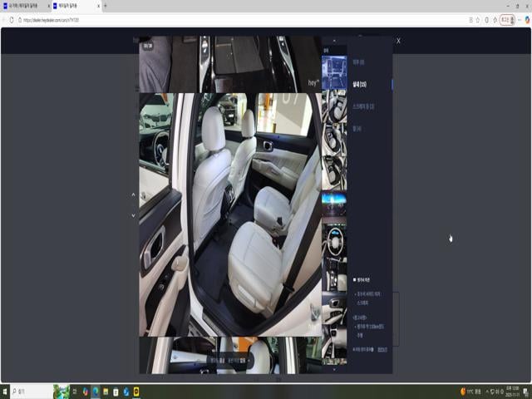
Task: Go to next photo with down arrow
Action: (133, 215)
